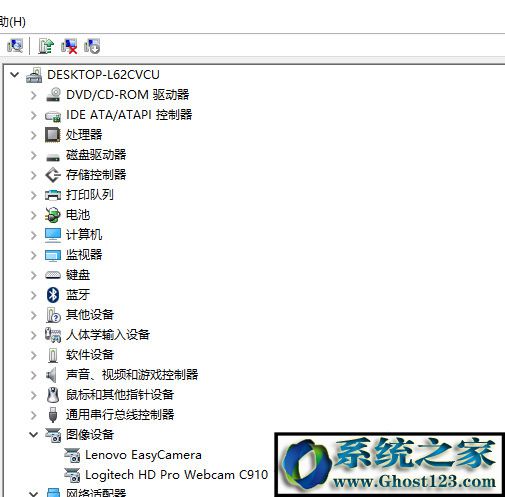
Task: Click the scan for hardware changes toolbar icon
Action: [x=15, y=46]
